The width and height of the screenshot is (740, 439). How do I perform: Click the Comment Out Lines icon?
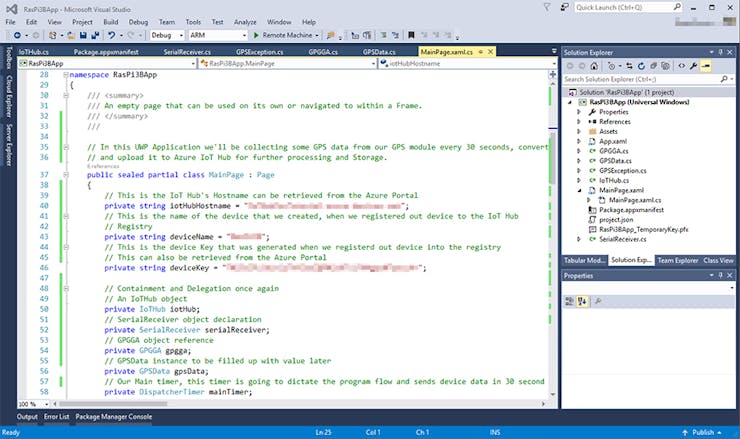point(384,35)
